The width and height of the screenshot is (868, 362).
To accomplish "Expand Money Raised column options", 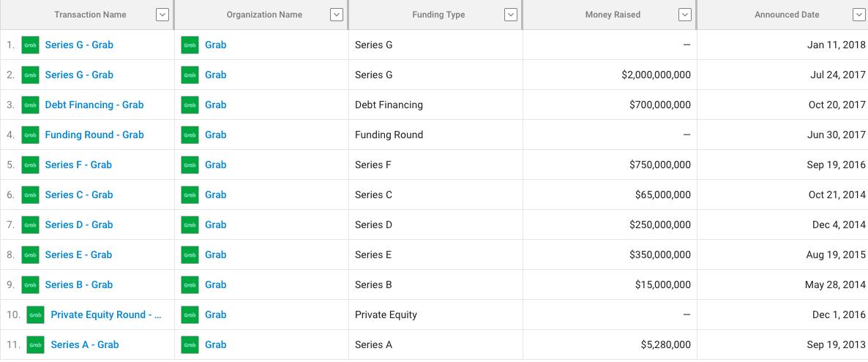I will pyautogui.click(x=685, y=15).
